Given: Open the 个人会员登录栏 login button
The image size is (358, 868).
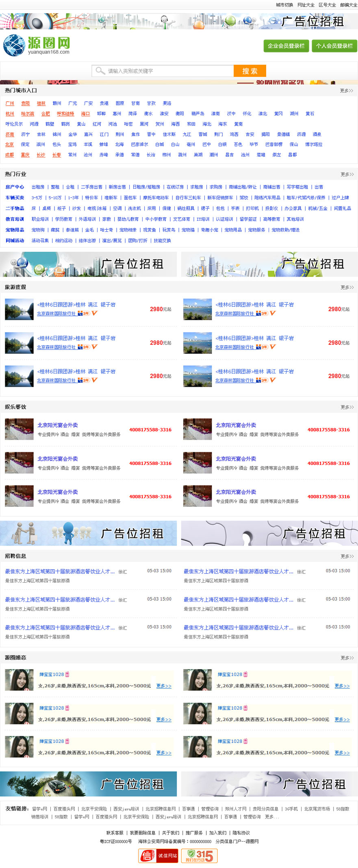Looking at the screenshot, I should tap(334, 46).
